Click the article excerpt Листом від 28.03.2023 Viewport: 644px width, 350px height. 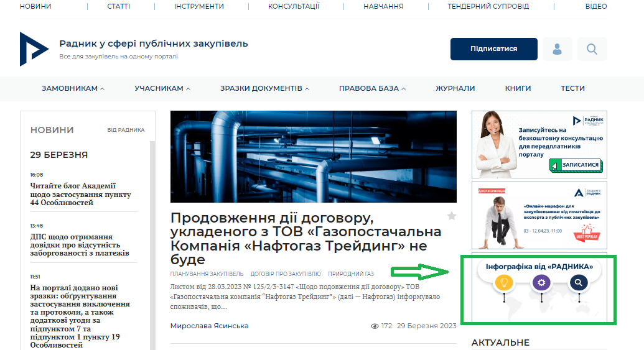[305, 297]
